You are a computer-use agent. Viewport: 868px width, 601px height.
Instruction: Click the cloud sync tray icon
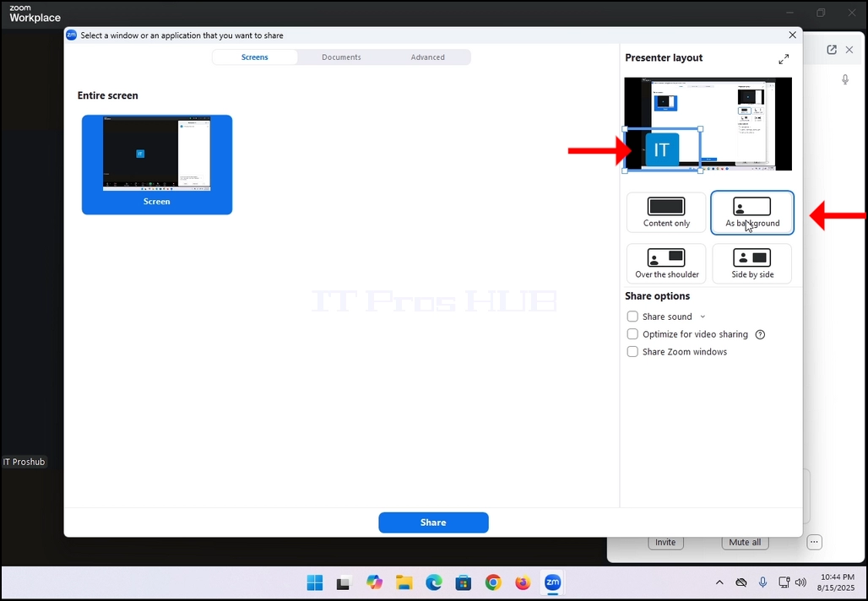coord(741,582)
